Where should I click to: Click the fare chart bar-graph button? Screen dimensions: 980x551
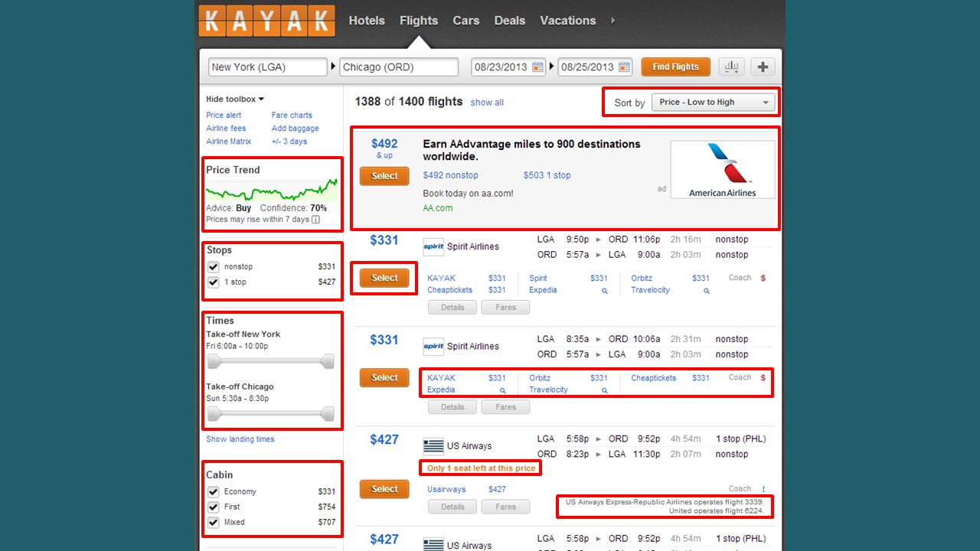click(731, 67)
